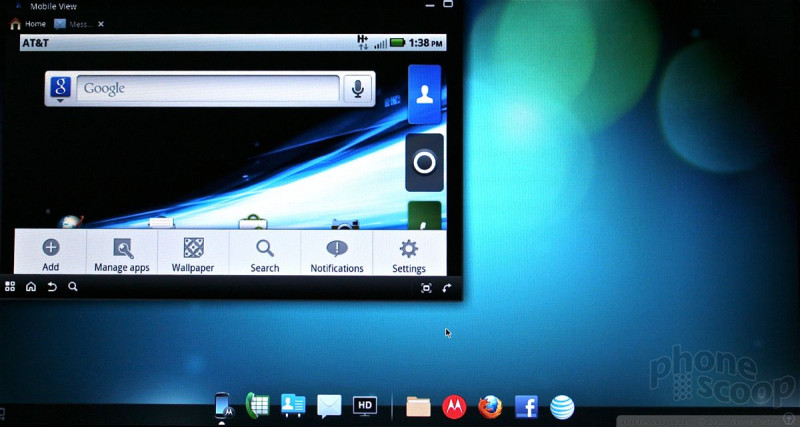Click the rotate screen arrow icon

click(447, 288)
